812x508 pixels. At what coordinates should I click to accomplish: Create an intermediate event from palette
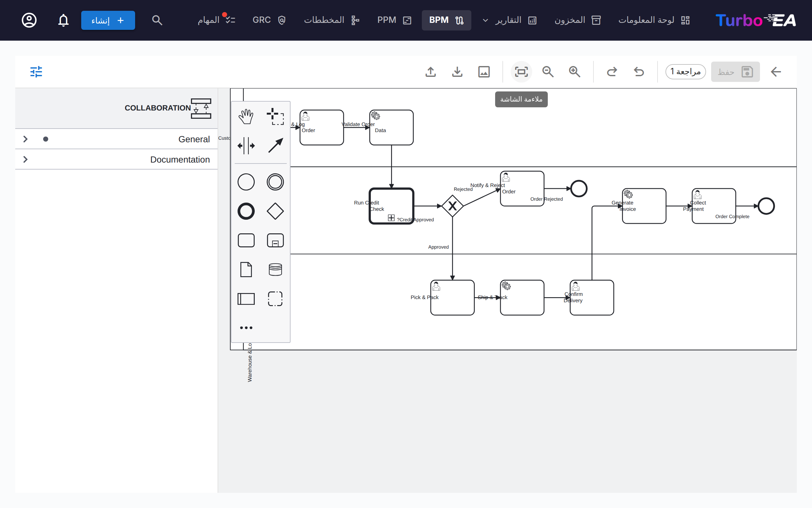275,182
